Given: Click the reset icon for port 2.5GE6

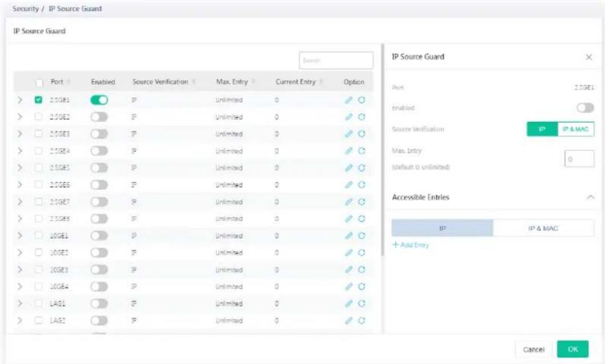Looking at the screenshot, I should [362, 185].
